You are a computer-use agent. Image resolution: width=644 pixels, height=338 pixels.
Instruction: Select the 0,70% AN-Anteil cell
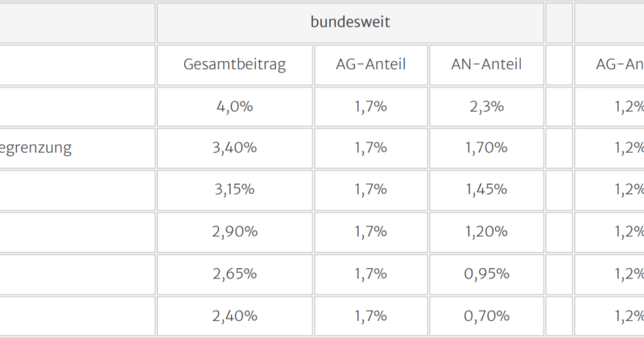pos(486,315)
